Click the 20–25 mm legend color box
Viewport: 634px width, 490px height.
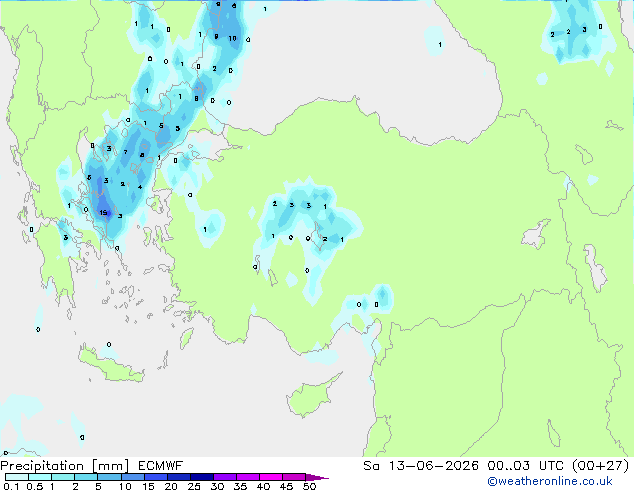click(179, 477)
